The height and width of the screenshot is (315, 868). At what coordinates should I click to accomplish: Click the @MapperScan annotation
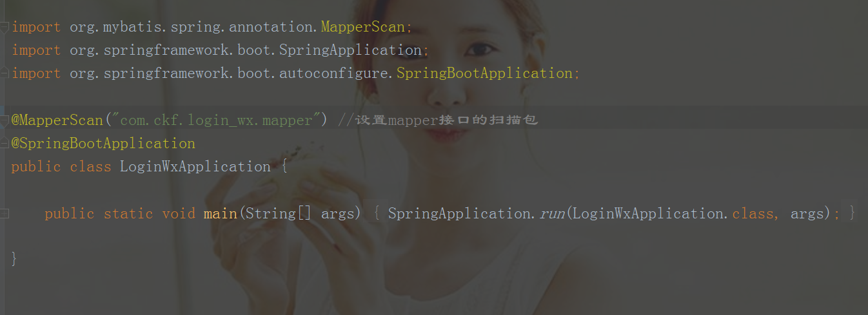[57, 120]
